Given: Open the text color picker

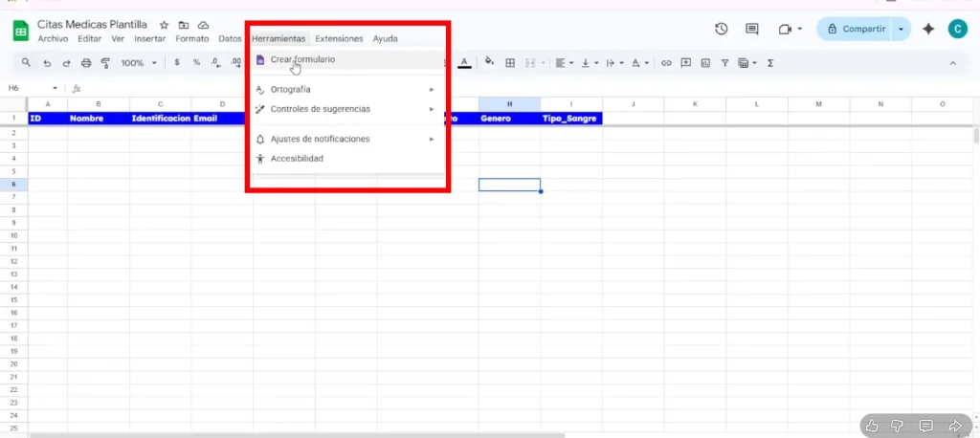Looking at the screenshot, I should pyautogui.click(x=464, y=62).
